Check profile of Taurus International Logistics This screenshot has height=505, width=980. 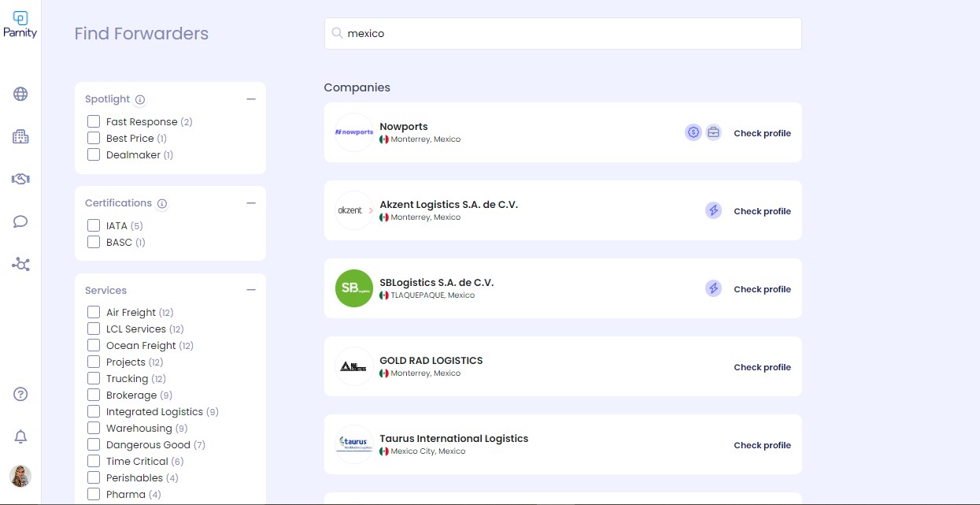tap(762, 445)
